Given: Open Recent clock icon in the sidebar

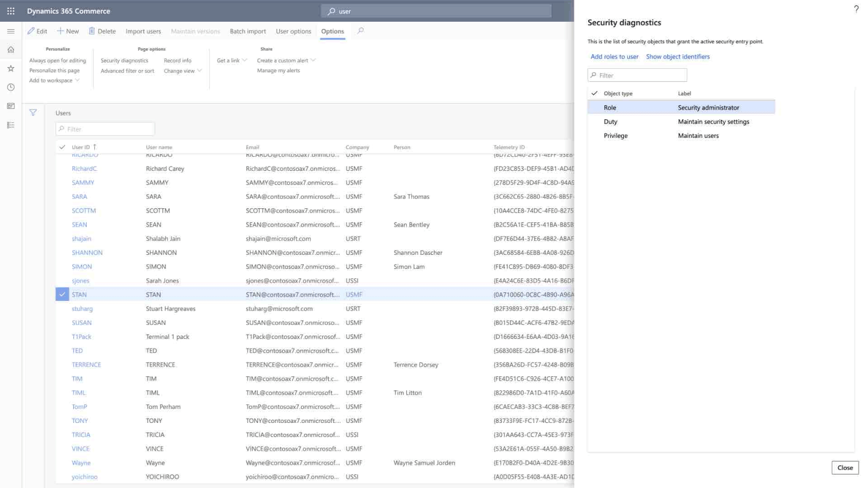Looking at the screenshot, I should pyautogui.click(x=11, y=87).
